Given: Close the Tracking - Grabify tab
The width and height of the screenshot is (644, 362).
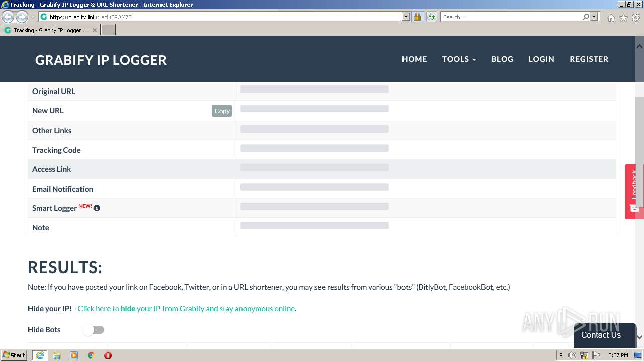Looking at the screenshot, I should click(x=94, y=30).
